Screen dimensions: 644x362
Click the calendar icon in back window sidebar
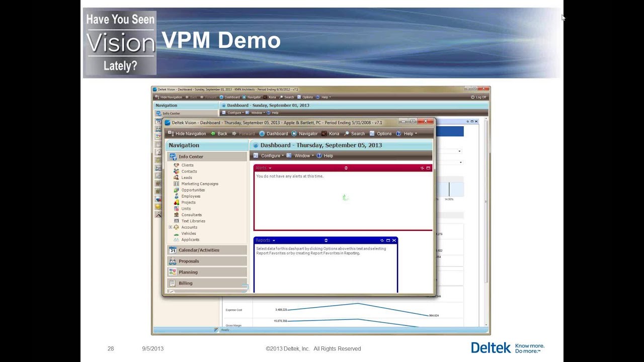[158, 122]
